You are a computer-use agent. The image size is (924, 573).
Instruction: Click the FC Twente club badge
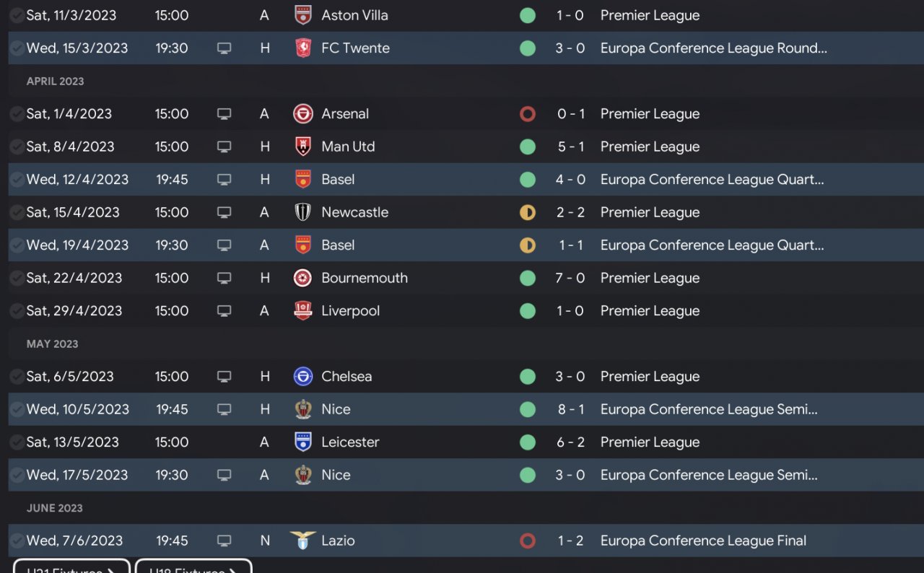click(303, 48)
